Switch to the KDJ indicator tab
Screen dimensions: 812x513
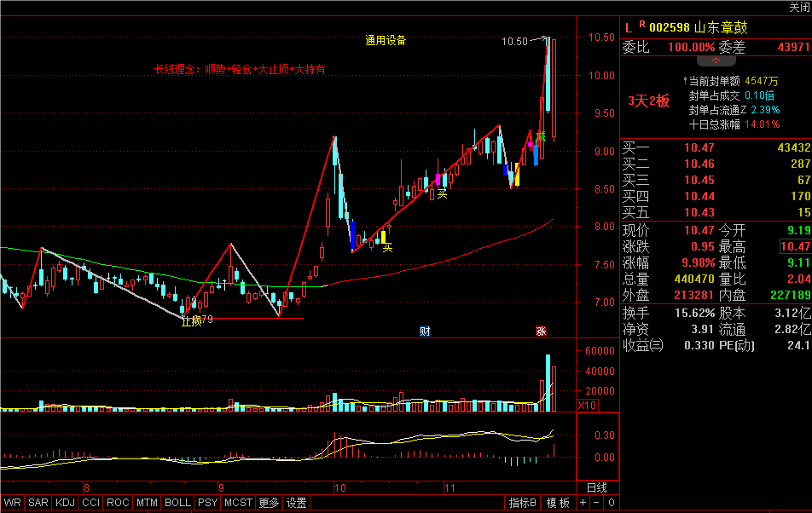point(65,503)
